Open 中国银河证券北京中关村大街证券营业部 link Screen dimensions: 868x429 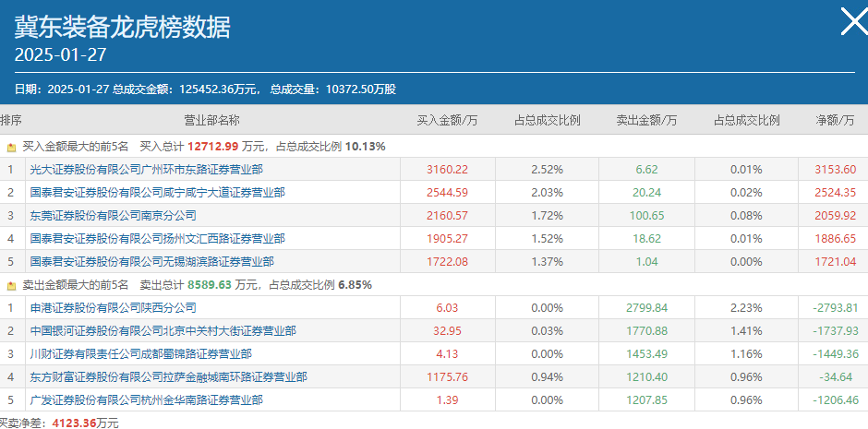[163, 331]
